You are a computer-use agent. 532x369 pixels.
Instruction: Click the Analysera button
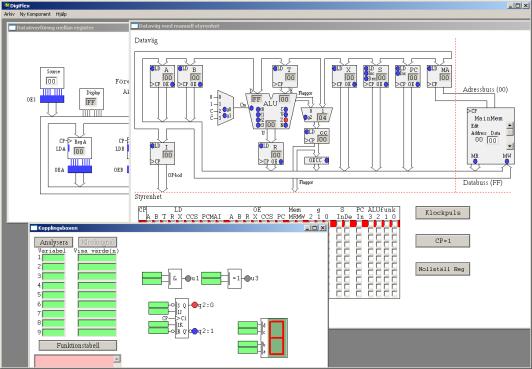[53, 242]
